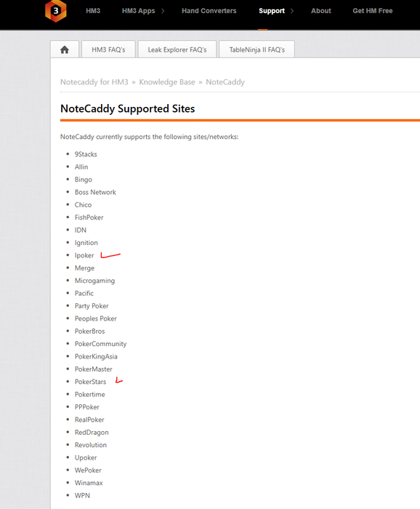Click the Boss Network list entry
This screenshot has height=509, width=420.
[x=95, y=192]
